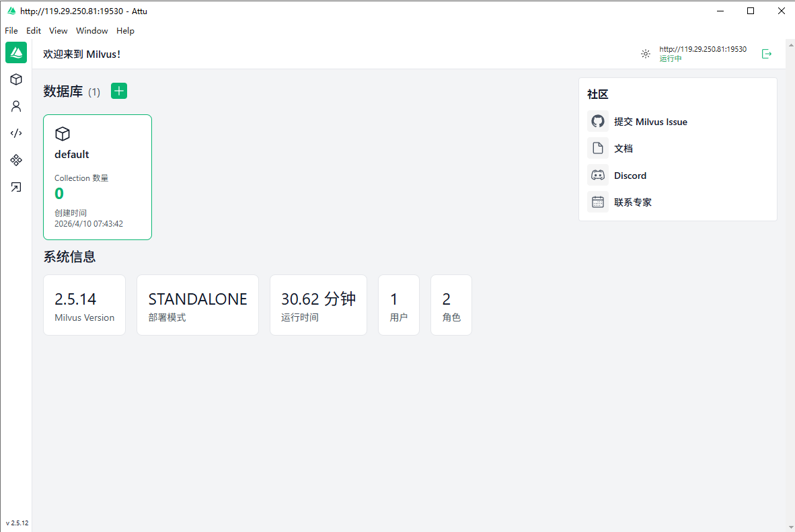The width and height of the screenshot is (795, 532).
Task: Click the scrollbar down arrow
Action: coord(791,527)
